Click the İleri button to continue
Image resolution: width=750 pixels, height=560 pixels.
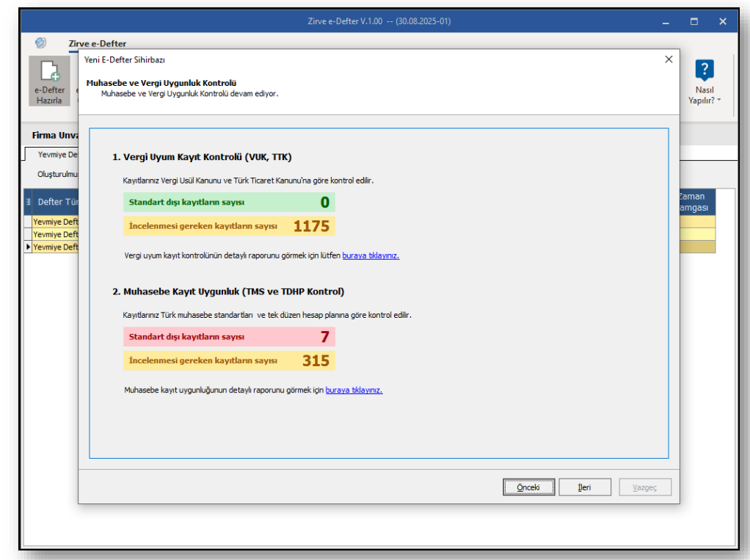pyautogui.click(x=584, y=487)
